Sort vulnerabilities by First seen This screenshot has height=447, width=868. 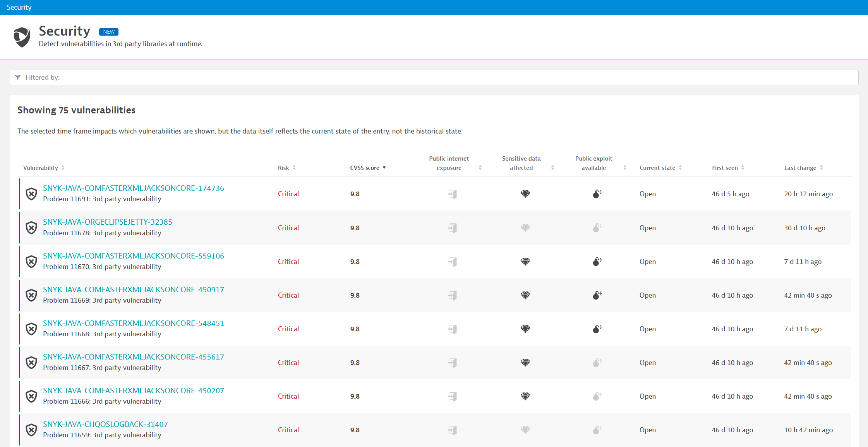coord(743,168)
